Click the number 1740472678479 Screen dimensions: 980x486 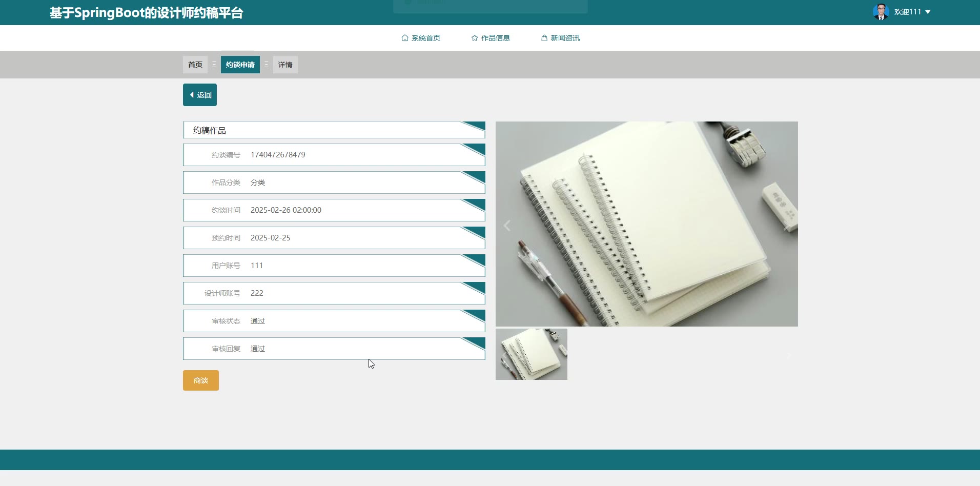pos(278,155)
